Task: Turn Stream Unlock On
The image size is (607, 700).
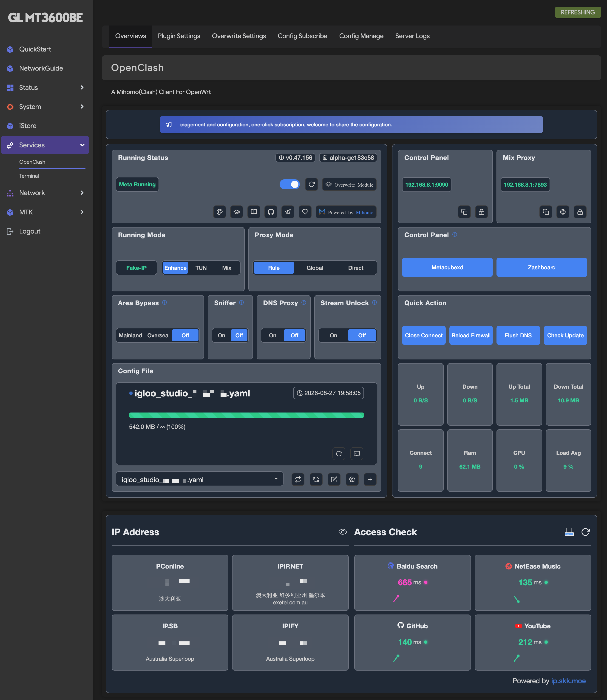Action: (333, 336)
